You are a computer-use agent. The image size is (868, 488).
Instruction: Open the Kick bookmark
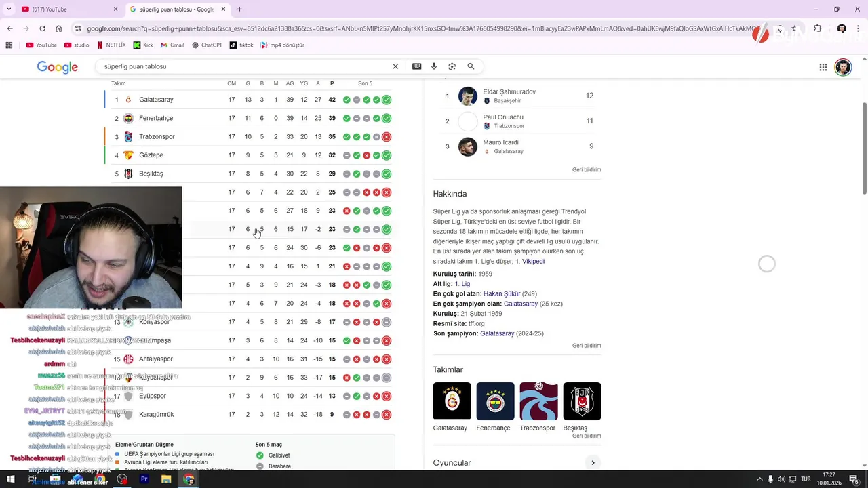click(x=143, y=45)
